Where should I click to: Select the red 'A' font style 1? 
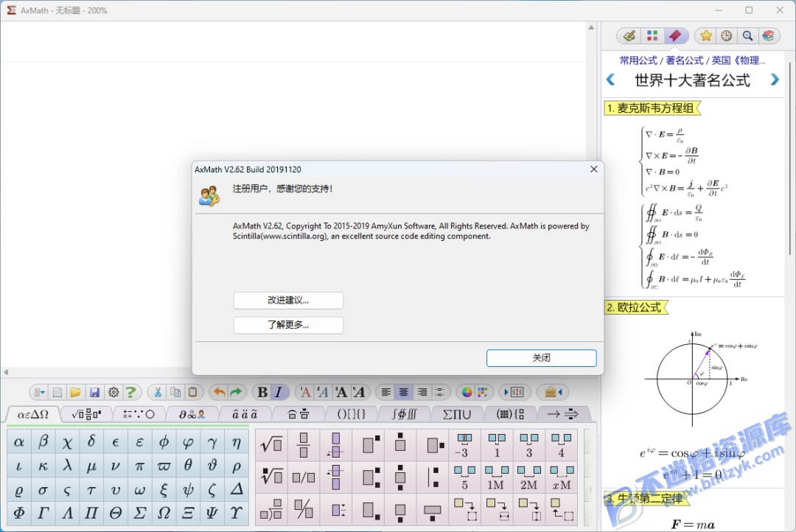click(305, 393)
